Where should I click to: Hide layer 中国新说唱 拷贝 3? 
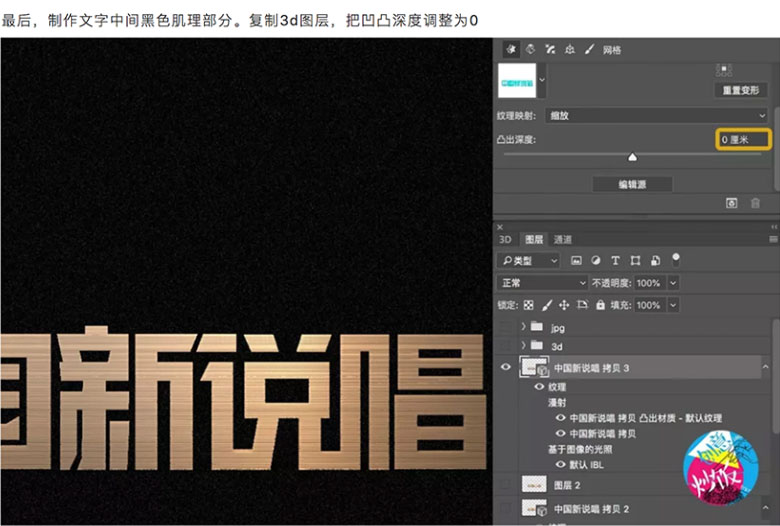coord(505,367)
